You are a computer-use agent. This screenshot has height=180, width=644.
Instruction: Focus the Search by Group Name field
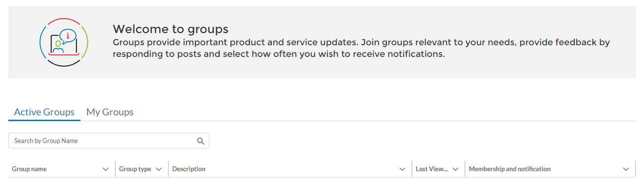click(109, 141)
